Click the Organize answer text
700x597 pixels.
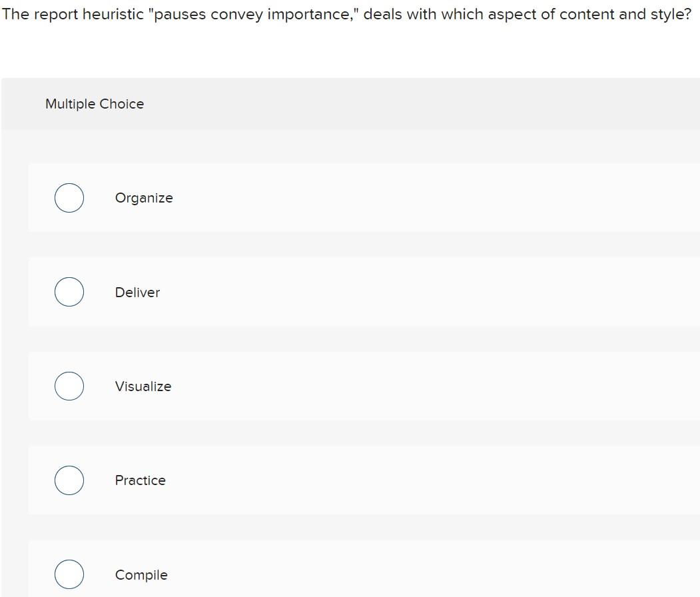click(x=144, y=197)
